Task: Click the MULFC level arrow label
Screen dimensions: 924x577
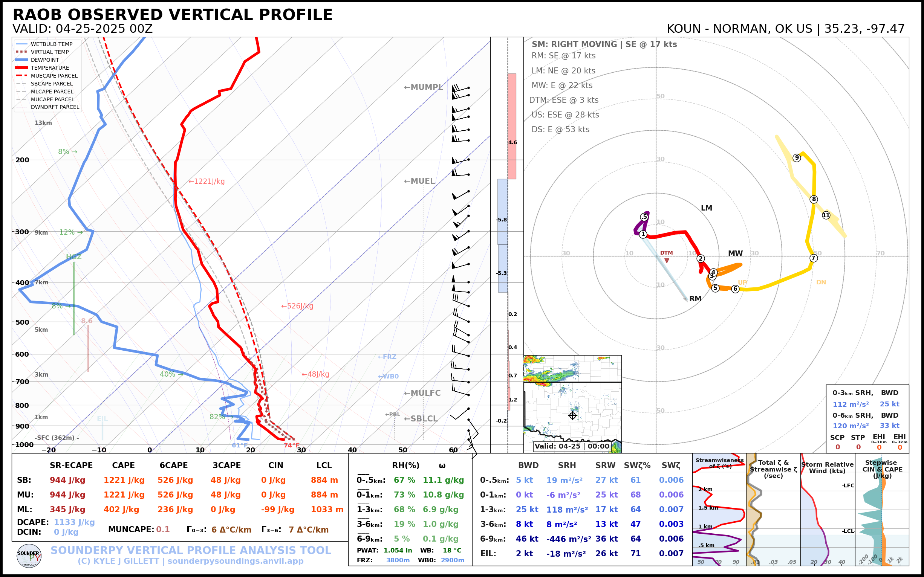Action: pyautogui.click(x=422, y=393)
